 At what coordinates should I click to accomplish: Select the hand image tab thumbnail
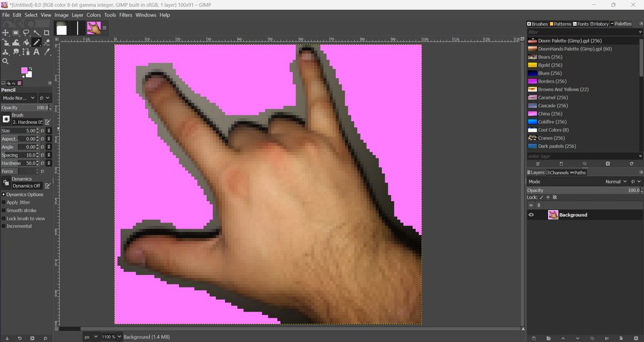point(94,28)
